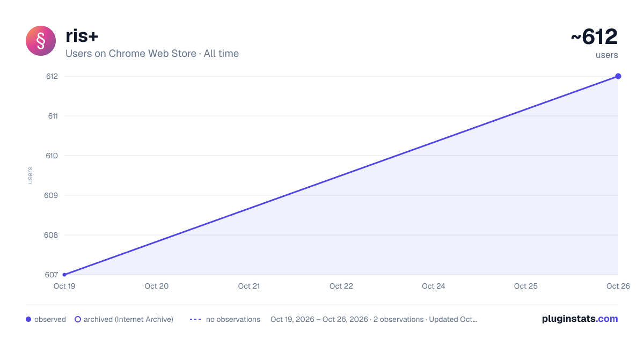644x338 pixels.
Task: Click the vertical 'users' axis title
Action: pos(30,175)
